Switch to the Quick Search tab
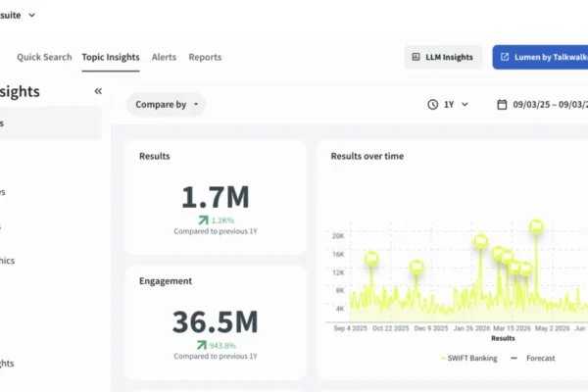The height and width of the screenshot is (392, 588). (44, 57)
